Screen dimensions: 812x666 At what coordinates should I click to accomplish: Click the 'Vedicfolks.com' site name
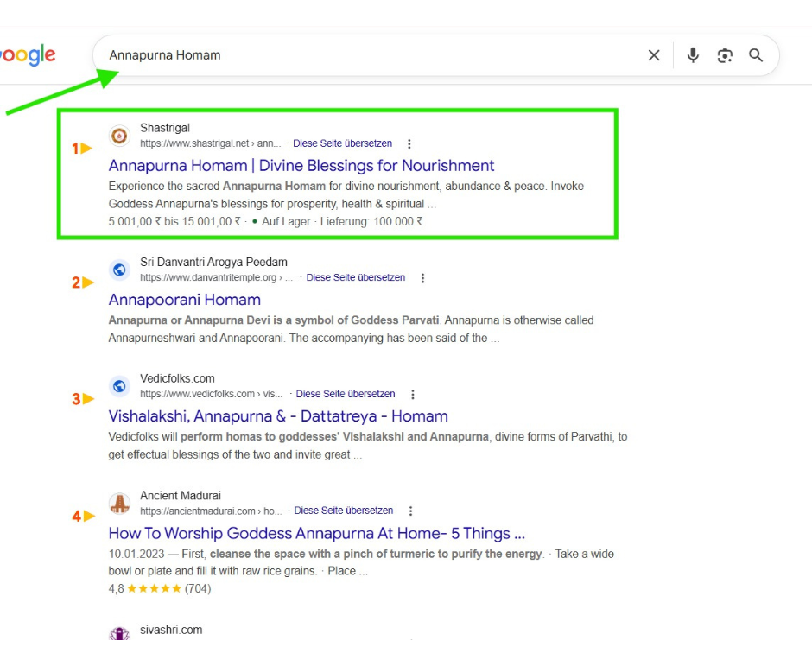point(177,378)
